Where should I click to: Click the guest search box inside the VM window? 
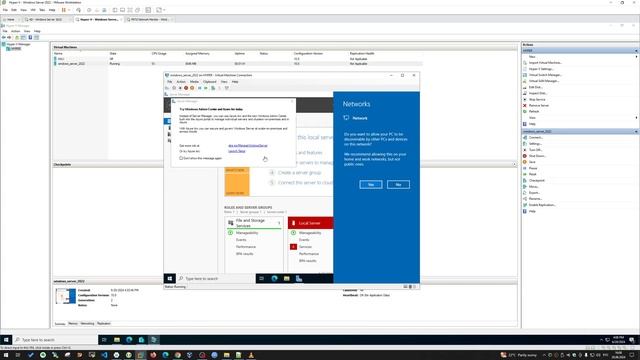pos(216,278)
